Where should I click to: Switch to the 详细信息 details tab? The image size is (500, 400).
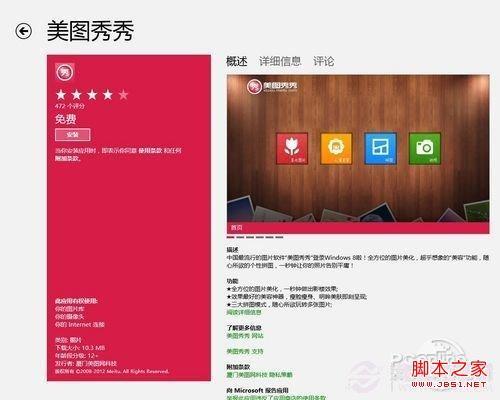pos(280,61)
